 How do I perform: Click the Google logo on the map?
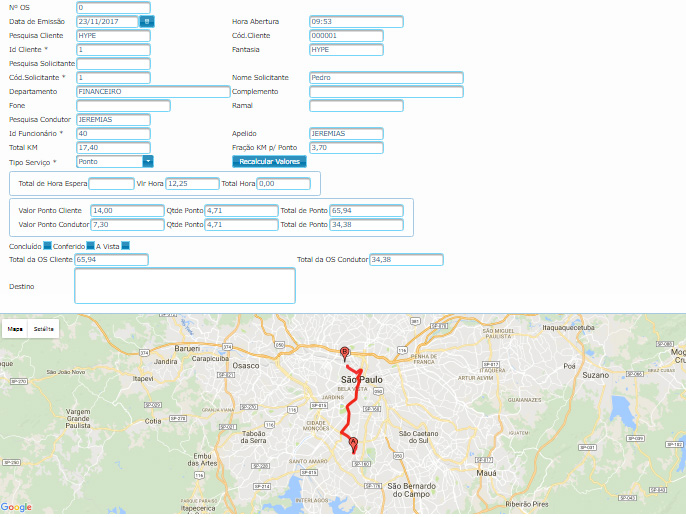(16, 507)
